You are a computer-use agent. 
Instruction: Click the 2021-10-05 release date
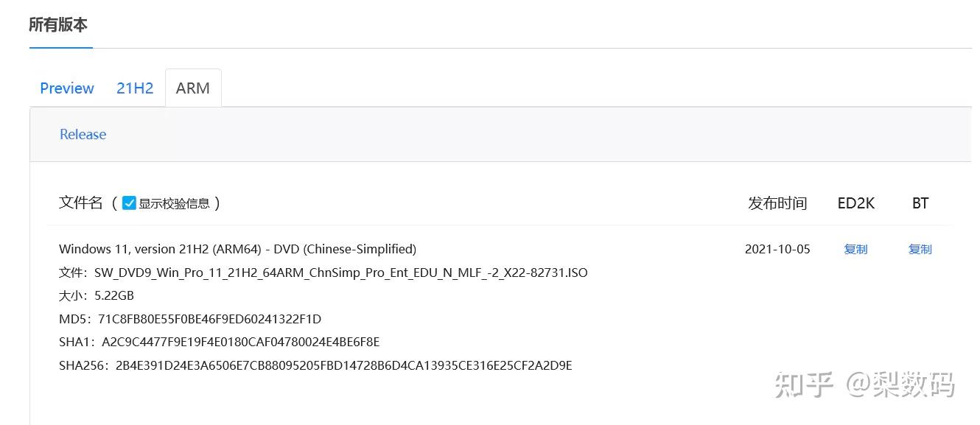(777, 249)
